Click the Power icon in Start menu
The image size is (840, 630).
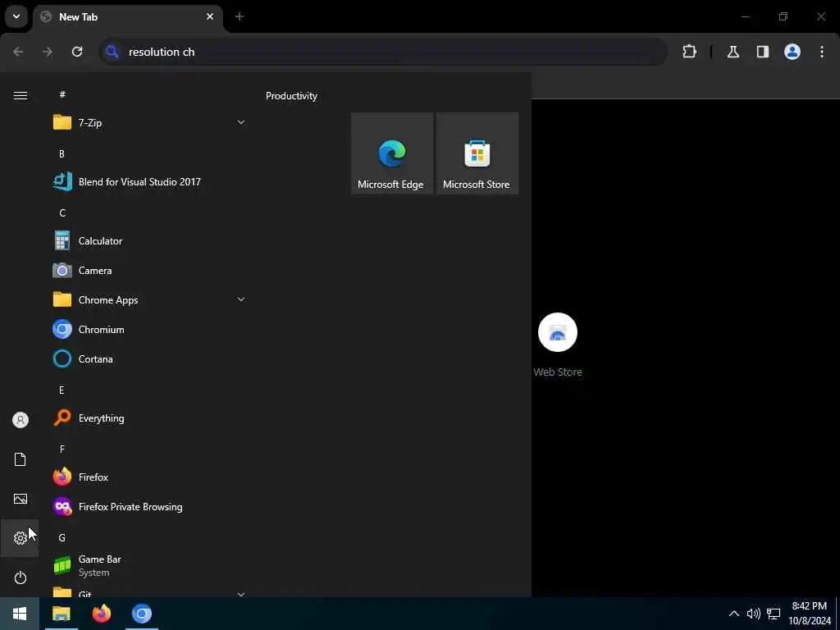pos(21,577)
